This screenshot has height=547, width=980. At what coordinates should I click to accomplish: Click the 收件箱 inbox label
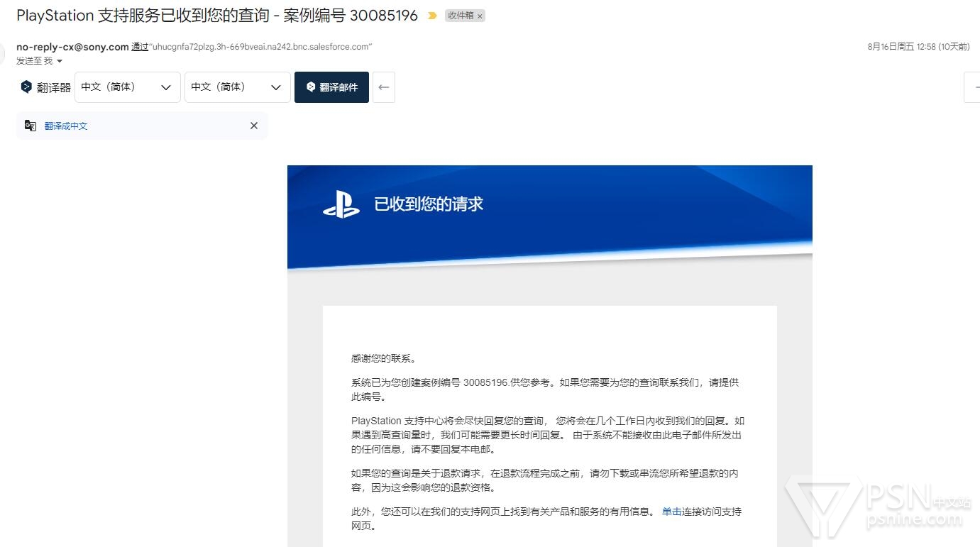[461, 16]
